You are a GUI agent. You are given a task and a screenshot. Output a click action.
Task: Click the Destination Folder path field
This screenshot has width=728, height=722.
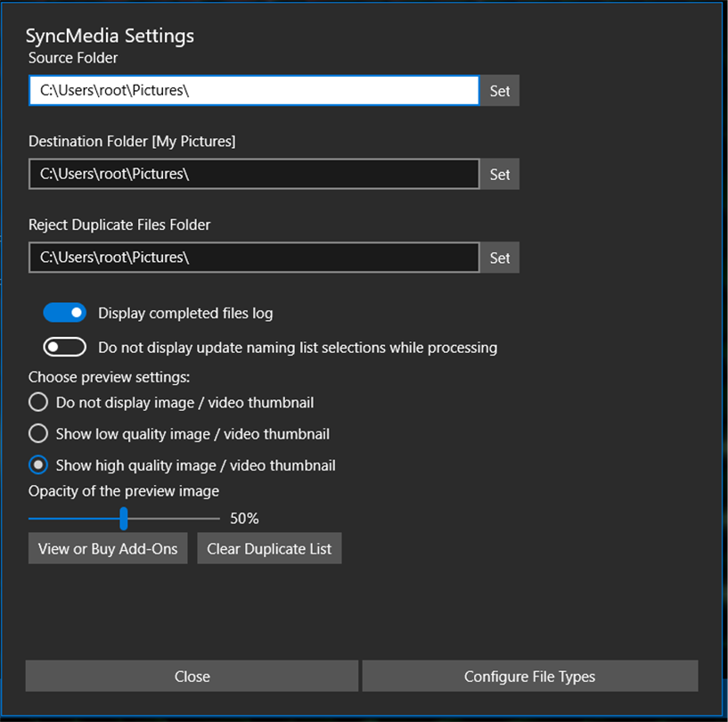coord(254,174)
